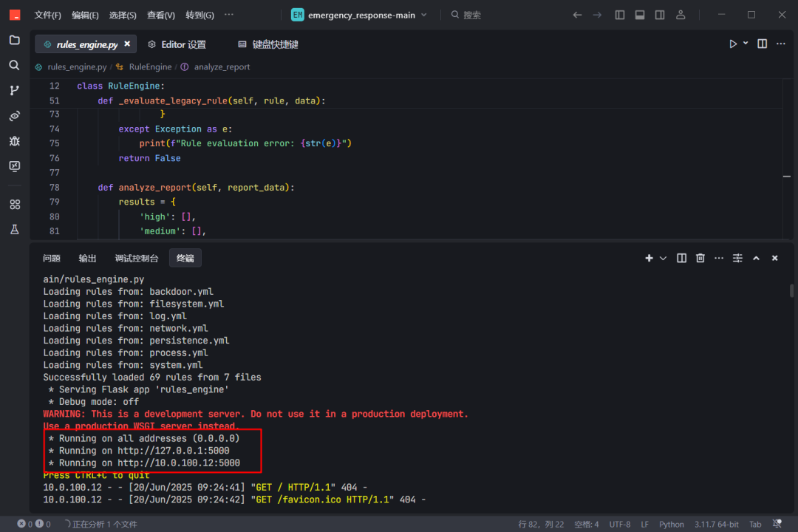
Task: Click line number 78 in gutter
Action: [x=55, y=188]
